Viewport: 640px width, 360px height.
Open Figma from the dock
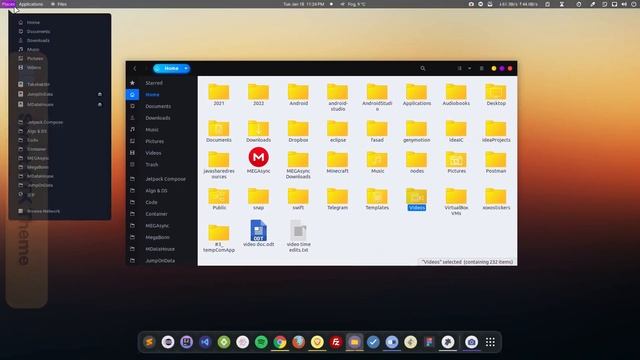pyautogui.click(x=429, y=342)
